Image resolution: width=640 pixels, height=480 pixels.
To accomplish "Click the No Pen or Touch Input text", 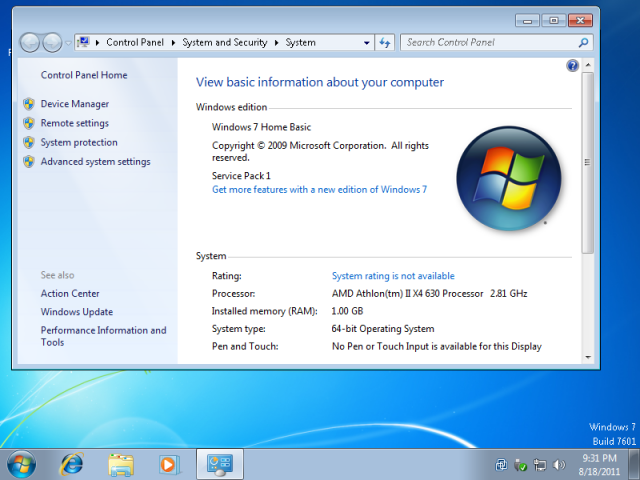I will (437, 347).
